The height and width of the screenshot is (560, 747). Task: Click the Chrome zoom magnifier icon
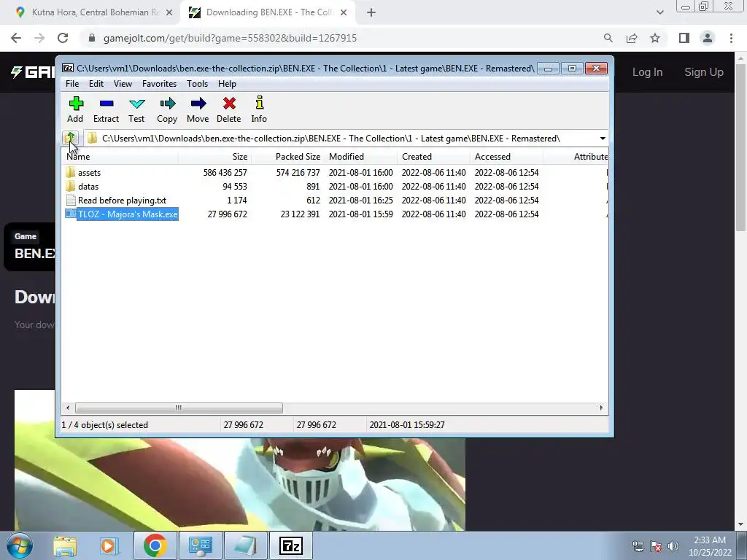[x=608, y=38]
